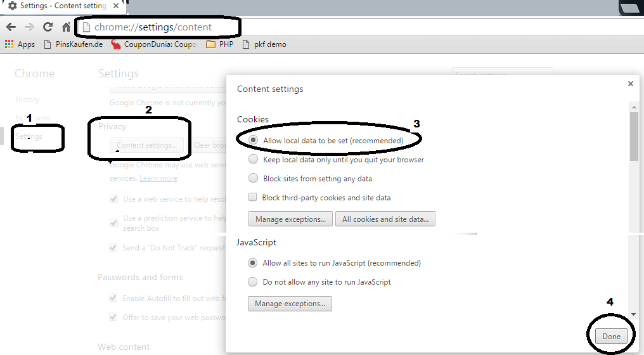The height and width of the screenshot is (355, 644).
Task: Open the CouponDunia bookmark
Action: click(155, 44)
